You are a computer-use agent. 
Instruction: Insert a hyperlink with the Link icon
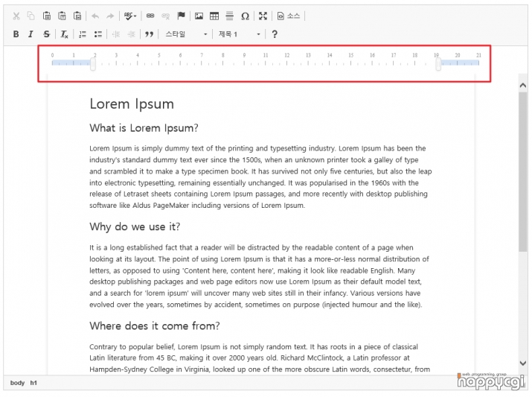coord(150,16)
